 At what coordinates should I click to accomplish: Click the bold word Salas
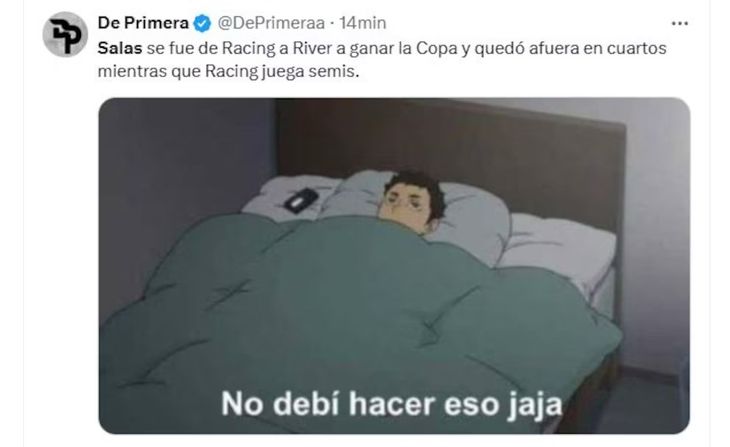(x=120, y=48)
